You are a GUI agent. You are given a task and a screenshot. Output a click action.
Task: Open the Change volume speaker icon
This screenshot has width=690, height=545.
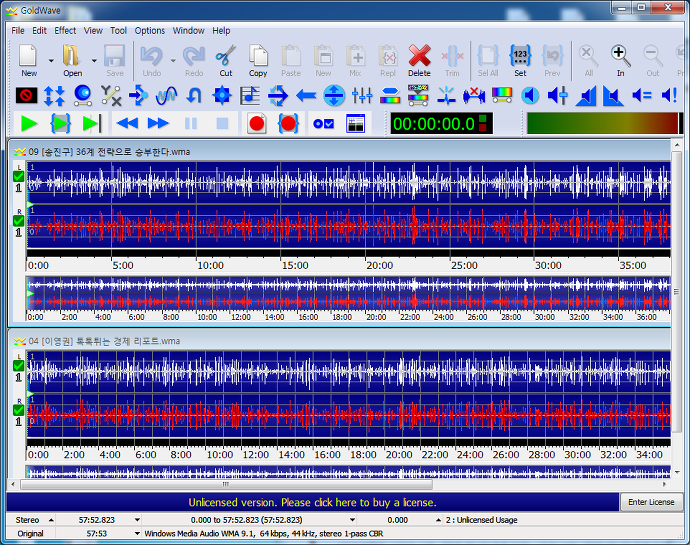558,95
